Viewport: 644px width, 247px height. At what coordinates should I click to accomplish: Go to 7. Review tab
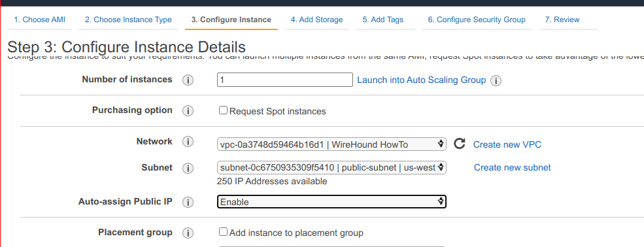click(x=562, y=20)
